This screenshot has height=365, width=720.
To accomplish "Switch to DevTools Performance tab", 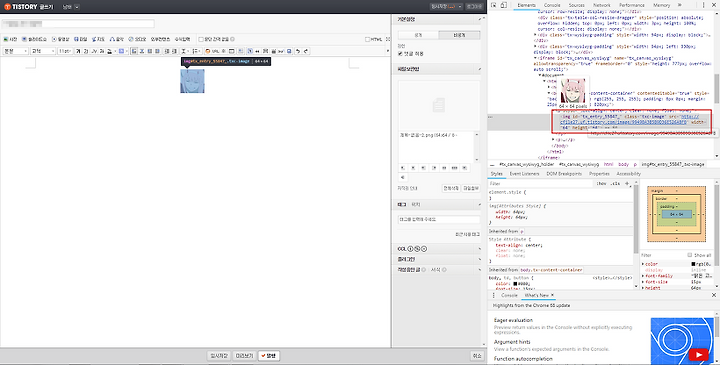I will (x=632, y=5).
